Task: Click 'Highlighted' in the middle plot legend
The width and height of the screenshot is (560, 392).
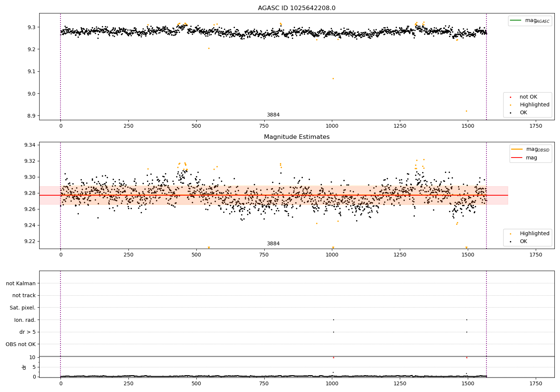Action: coord(534,234)
